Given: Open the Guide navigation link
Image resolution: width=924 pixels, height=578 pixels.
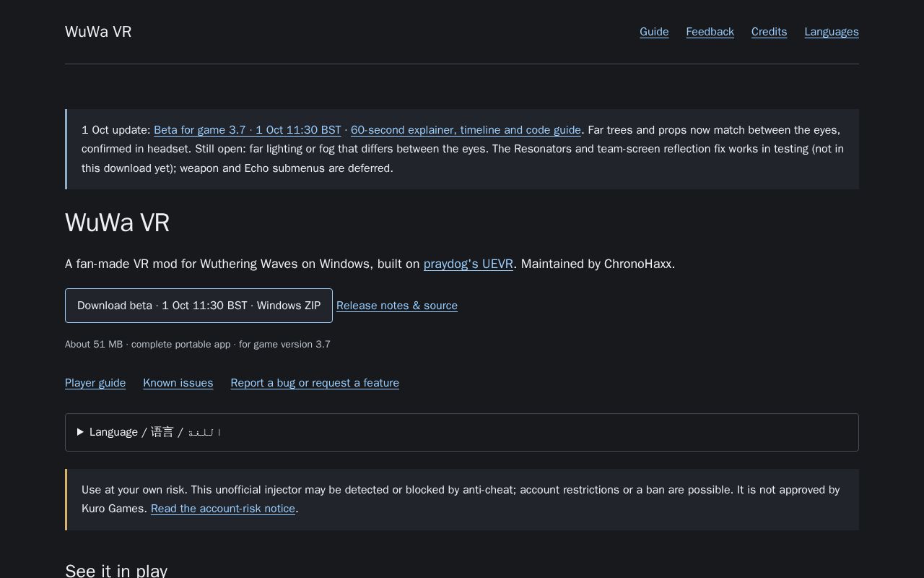Looking at the screenshot, I should pos(654,32).
